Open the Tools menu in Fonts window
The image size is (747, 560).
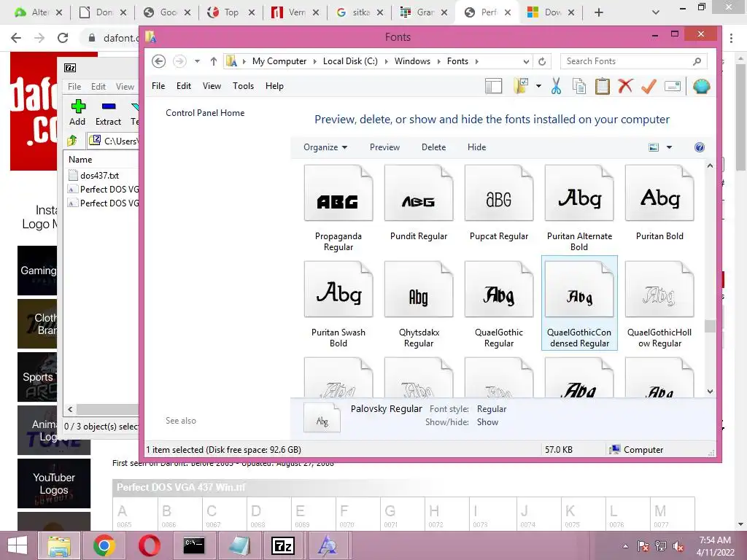pos(243,86)
